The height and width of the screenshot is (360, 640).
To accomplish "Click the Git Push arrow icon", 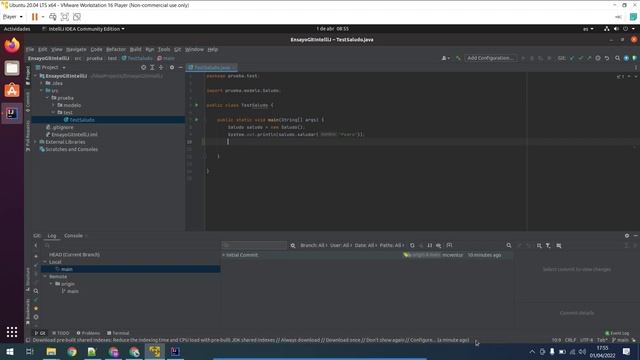I will click(x=589, y=58).
